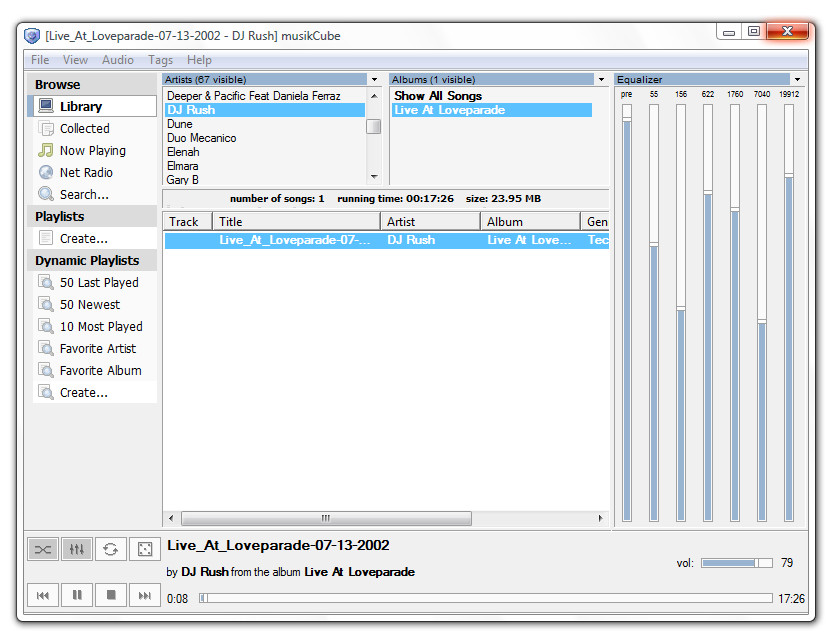Select Show All Songs in Albums
Screen dimensions: 838x639
pyautogui.click(x=492, y=96)
